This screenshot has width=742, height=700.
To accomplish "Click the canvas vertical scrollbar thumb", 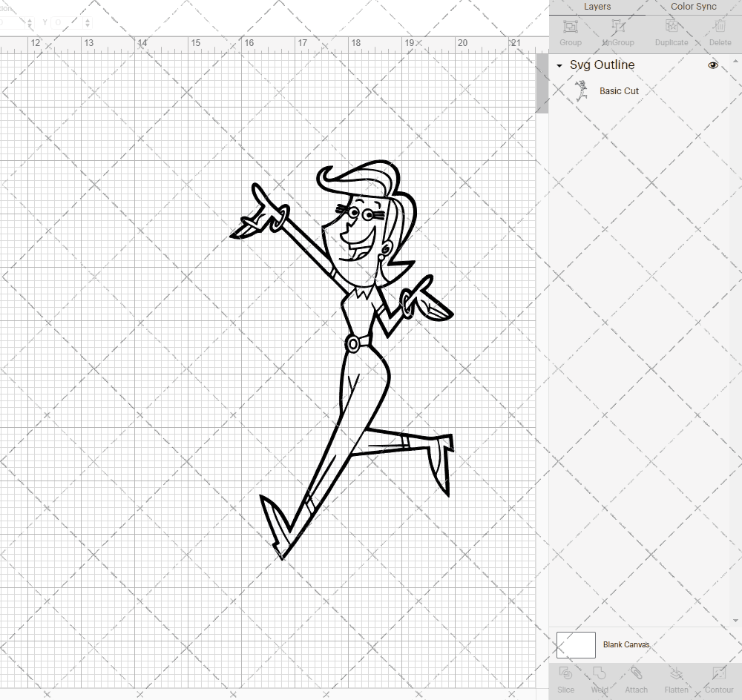I will click(x=542, y=83).
